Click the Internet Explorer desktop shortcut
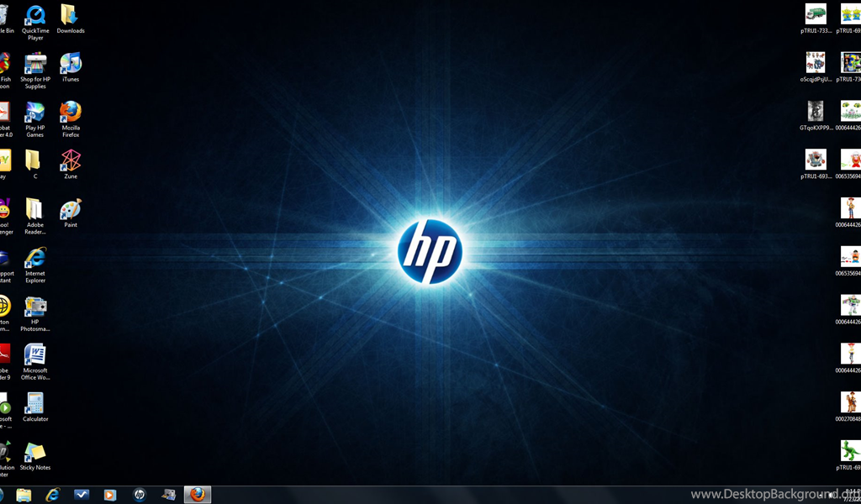 [35, 265]
